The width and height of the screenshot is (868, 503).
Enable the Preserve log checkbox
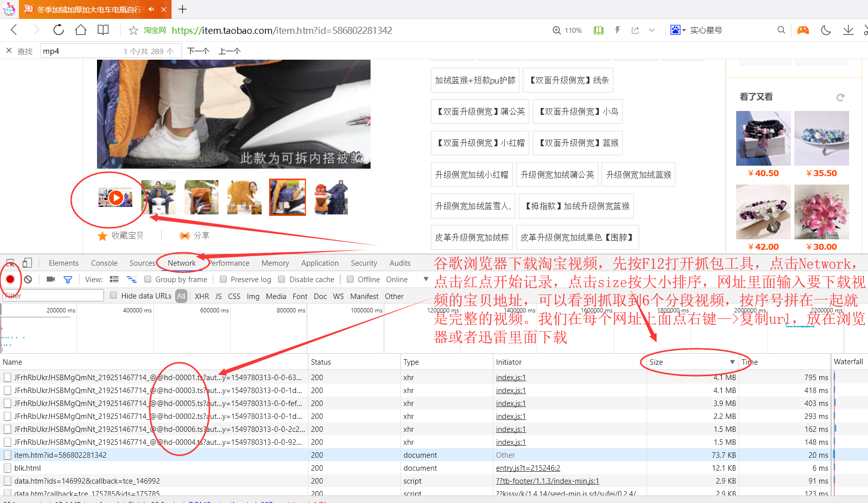pyautogui.click(x=223, y=280)
